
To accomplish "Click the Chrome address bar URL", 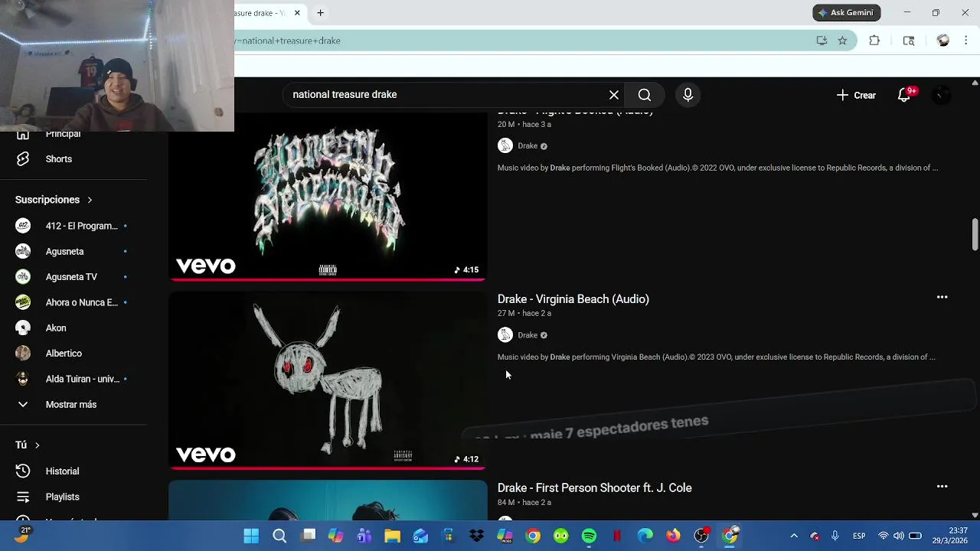I will pos(289,41).
